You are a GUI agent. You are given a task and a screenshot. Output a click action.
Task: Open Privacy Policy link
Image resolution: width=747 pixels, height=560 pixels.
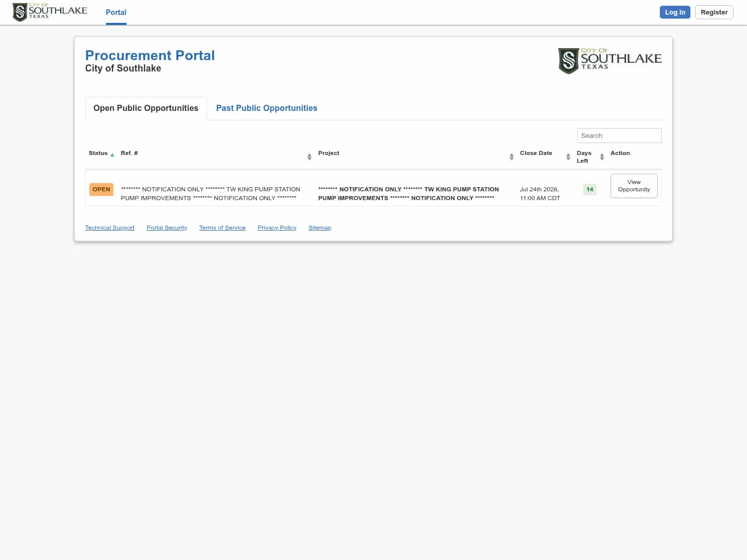tap(277, 228)
